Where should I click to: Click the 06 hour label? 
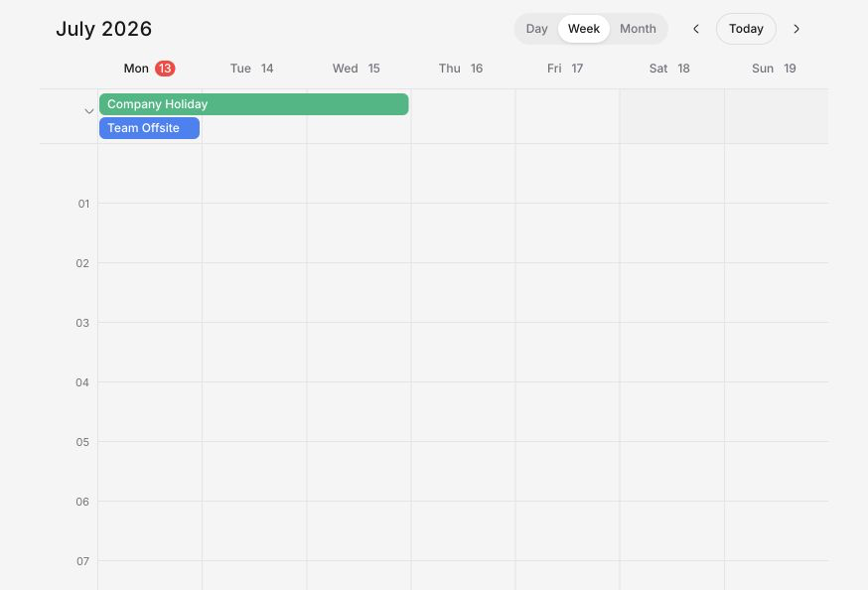pos(82,502)
